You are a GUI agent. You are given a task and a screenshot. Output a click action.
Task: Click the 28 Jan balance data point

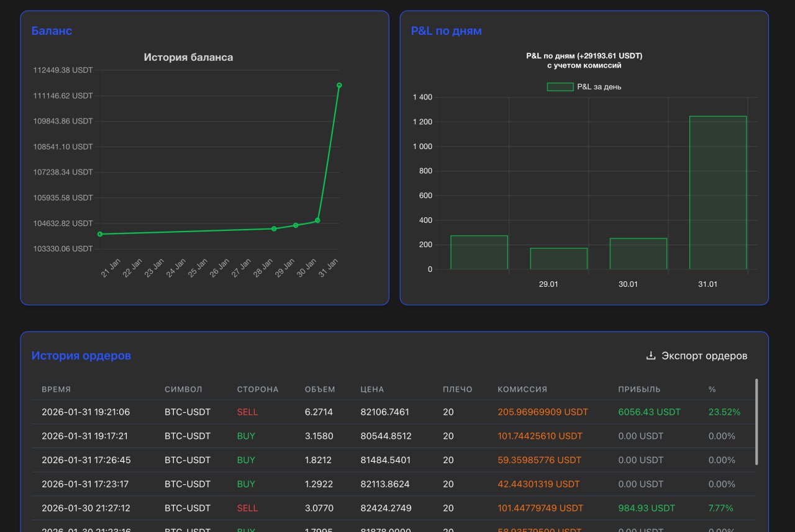click(274, 228)
